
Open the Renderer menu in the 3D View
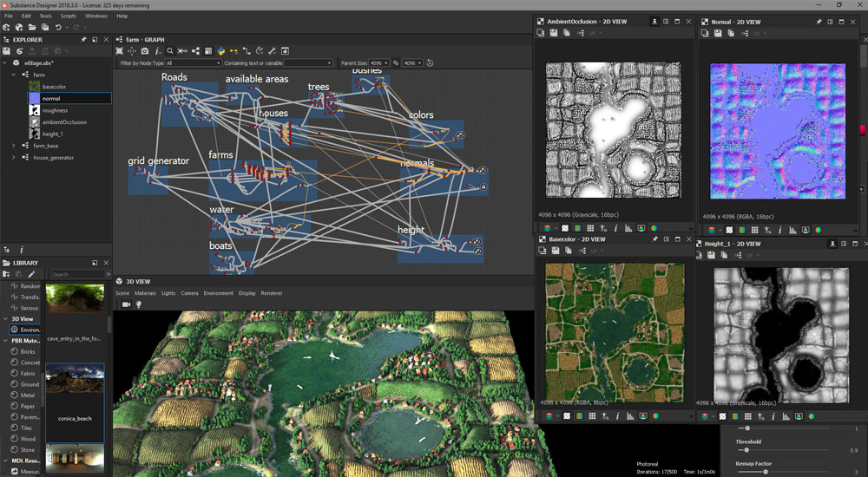click(271, 293)
